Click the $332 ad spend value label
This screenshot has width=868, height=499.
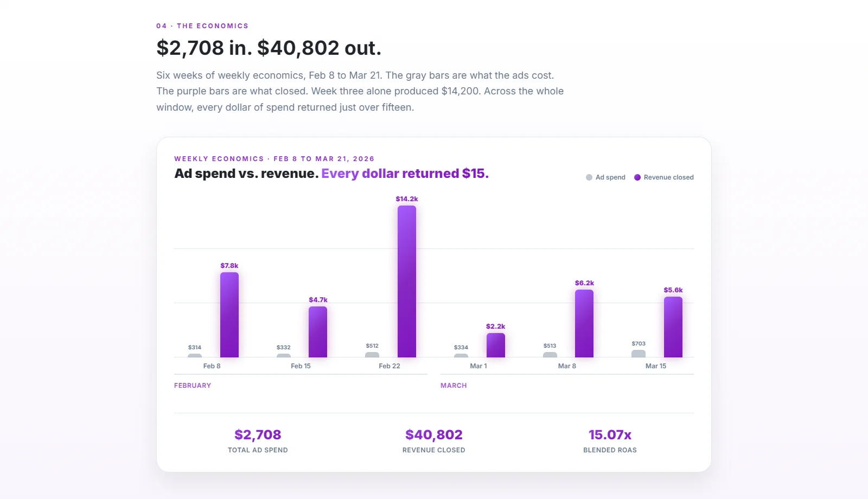click(284, 347)
